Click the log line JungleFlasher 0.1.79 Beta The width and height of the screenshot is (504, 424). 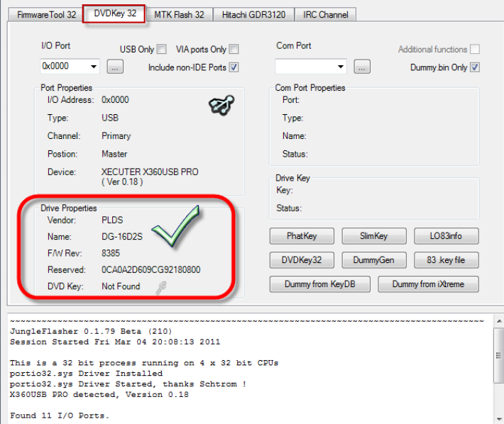(x=91, y=331)
